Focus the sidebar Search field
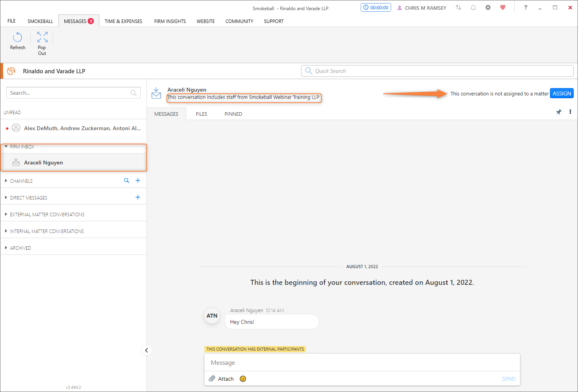The height and width of the screenshot is (392, 578). pyautogui.click(x=73, y=93)
